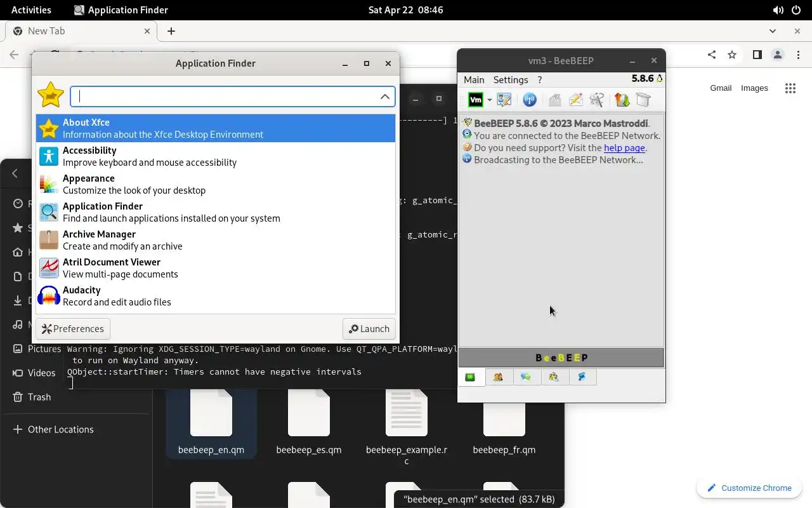Select the blue scroll tab in BeeBEEP
The image size is (812, 508).
coord(582,377)
